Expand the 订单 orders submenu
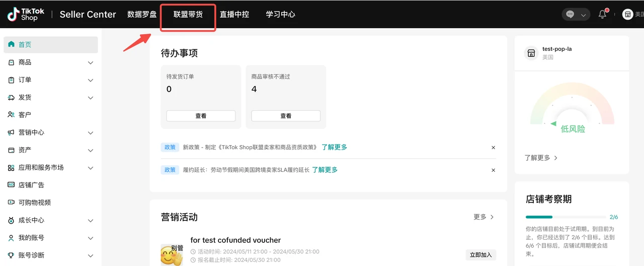Viewport: 644px width, 266px height. coord(91,80)
